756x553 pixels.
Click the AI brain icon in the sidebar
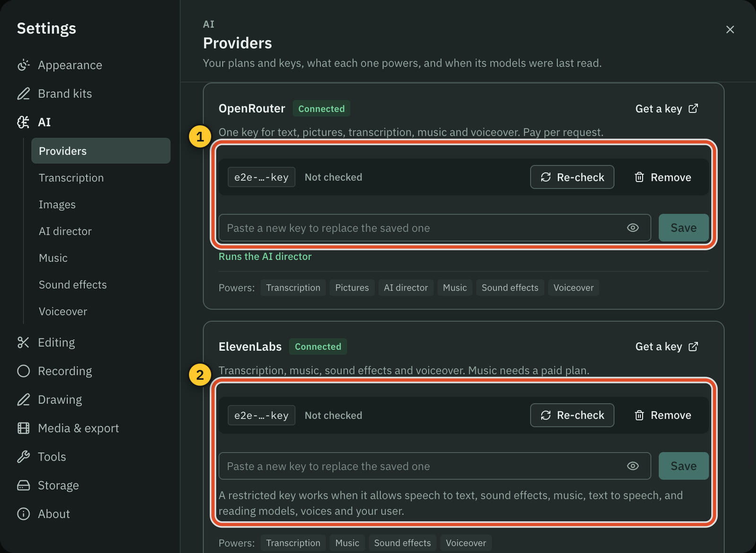pyautogui.click(x=23, y=122)
